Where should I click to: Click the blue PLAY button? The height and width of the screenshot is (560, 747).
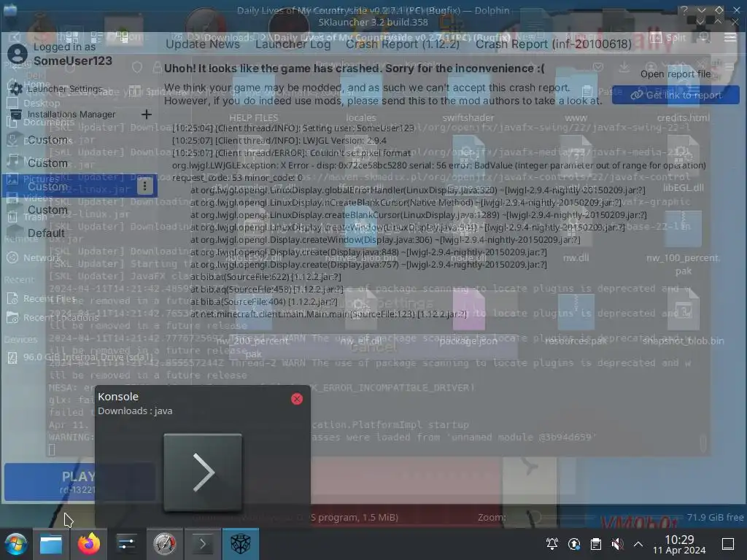[79, 482]
